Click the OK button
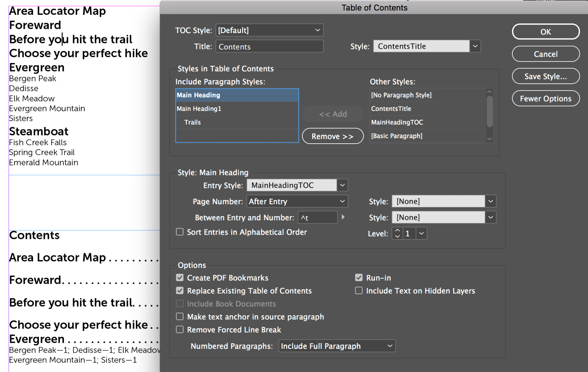This screenshot has height=372, width=588. click(546, 32)
